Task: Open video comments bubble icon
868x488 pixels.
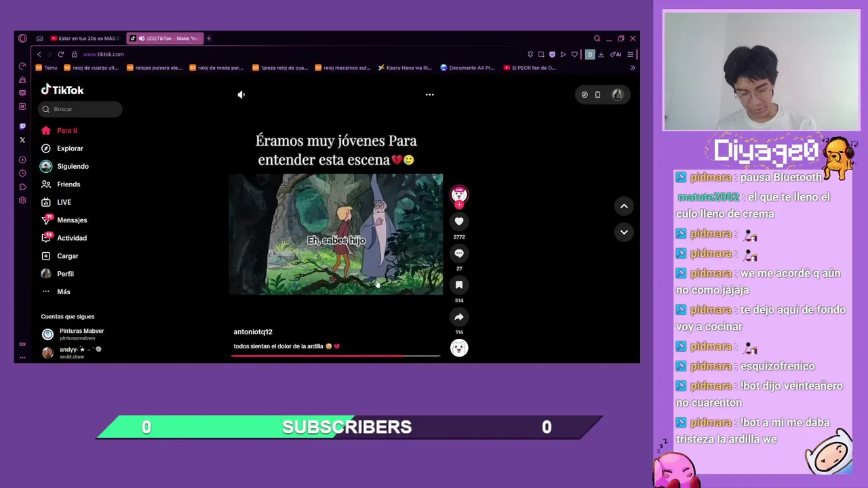Action: (x=459, y=253)
